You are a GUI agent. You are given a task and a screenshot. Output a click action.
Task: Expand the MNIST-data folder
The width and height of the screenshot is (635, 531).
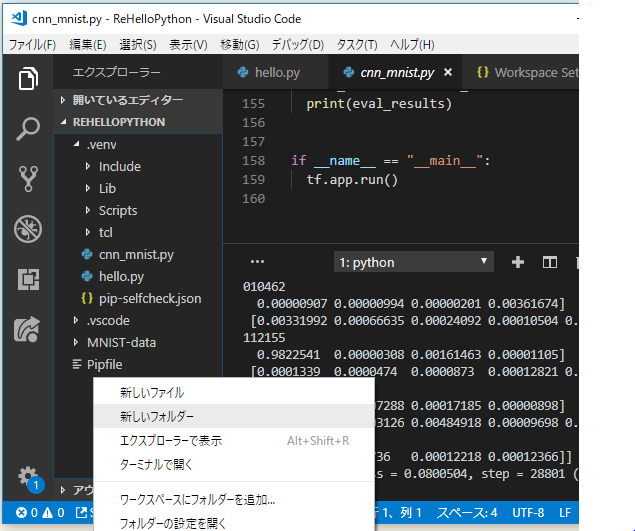75,342
